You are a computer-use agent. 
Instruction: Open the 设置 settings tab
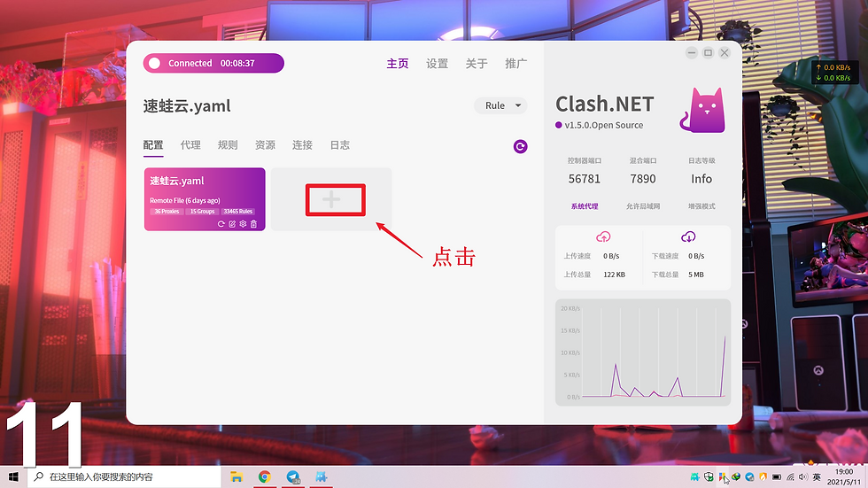pyautogui.click(x=437, y=64)
